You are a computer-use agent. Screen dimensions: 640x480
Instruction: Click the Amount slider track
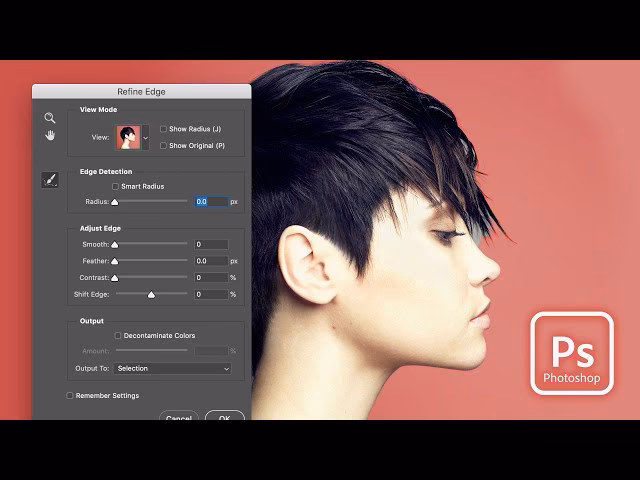[x=151, y=350]
